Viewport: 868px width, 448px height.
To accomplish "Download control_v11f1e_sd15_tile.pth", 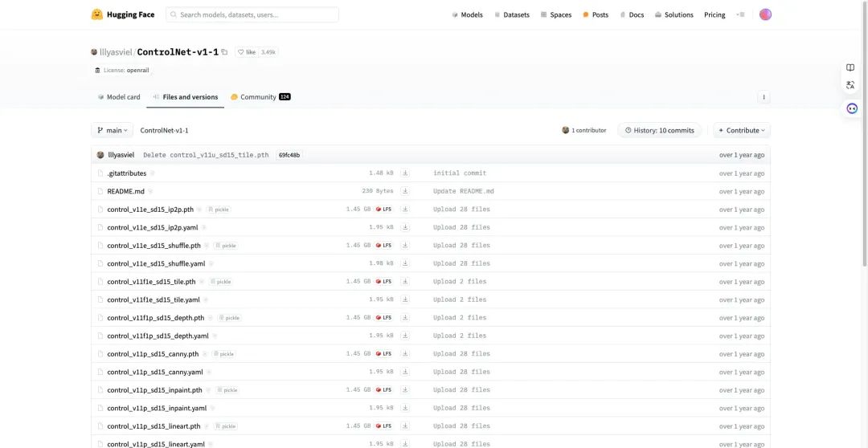I will tap(405, 282).
